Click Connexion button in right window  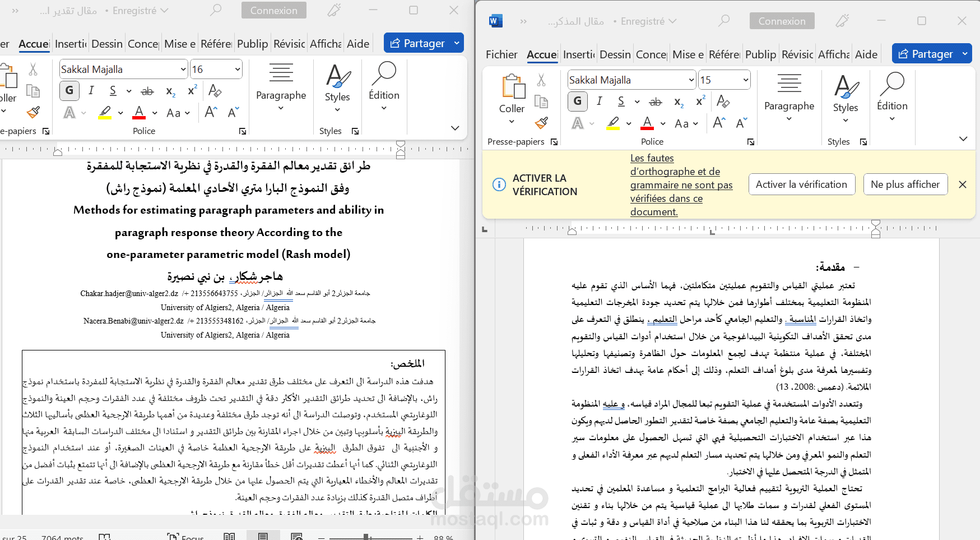coord(782,21)
